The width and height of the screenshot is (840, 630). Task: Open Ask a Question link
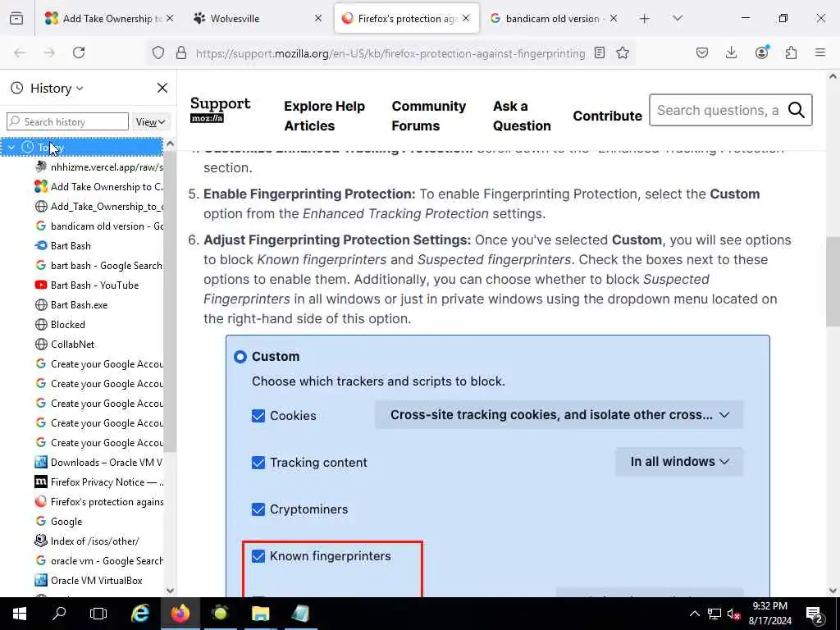pos(522,116)
